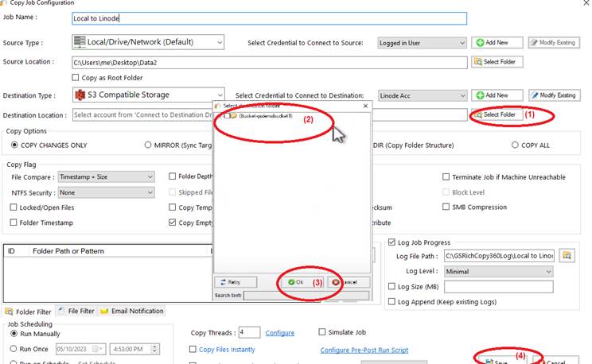Switch to the Folder Filter tab

29,312
